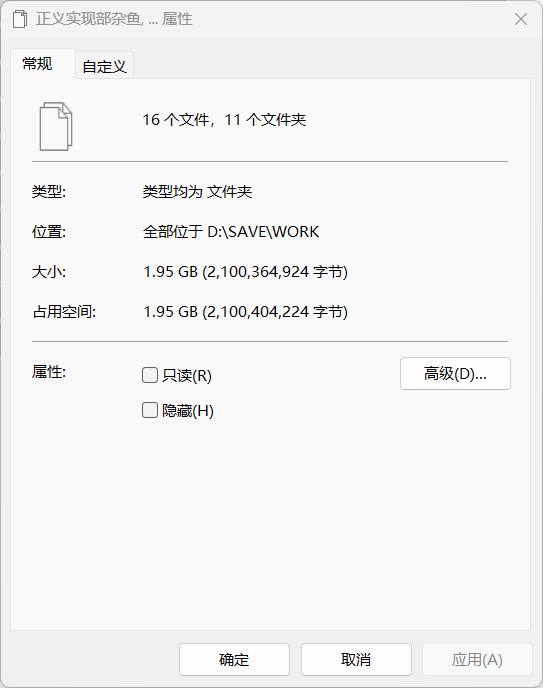
Task: Toggle the 隐藏(H) checkbox
Action: point(150,410)
